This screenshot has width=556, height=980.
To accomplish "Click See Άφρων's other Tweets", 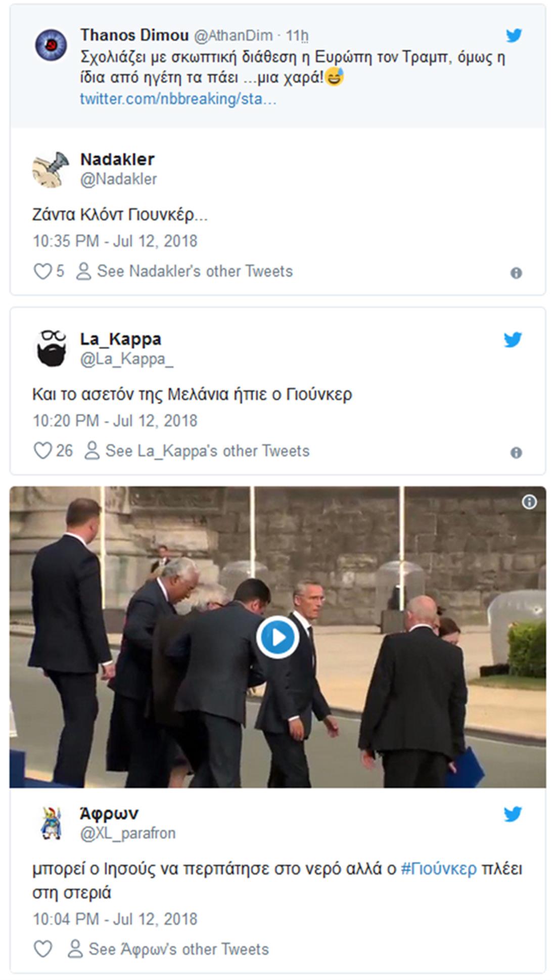I will point(178,949).
